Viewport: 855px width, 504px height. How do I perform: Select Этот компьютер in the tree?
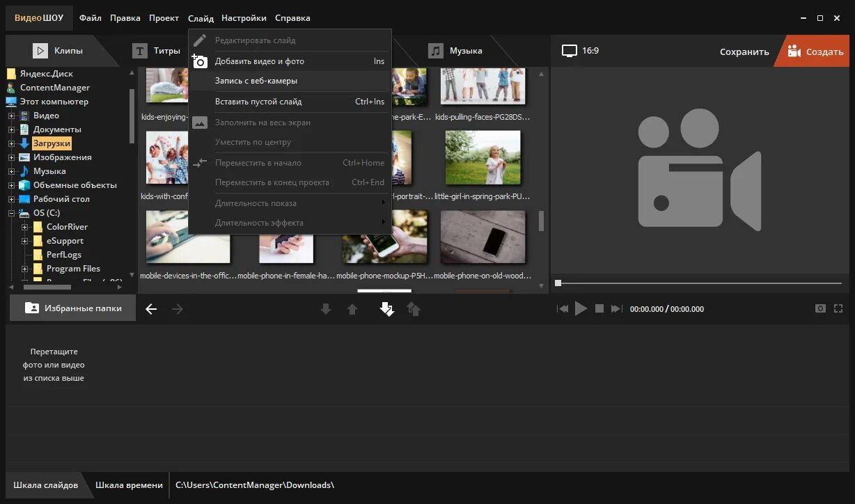tap(54, 102)
